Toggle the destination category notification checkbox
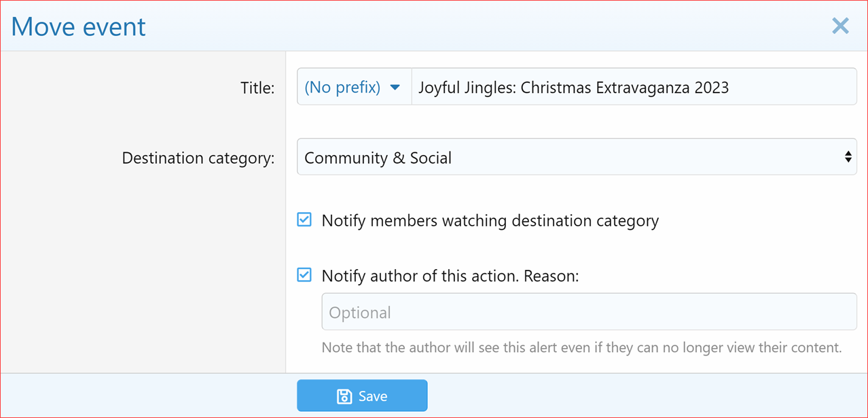The width and height of the screenshot is (868, 418). (x=304, y=219)
